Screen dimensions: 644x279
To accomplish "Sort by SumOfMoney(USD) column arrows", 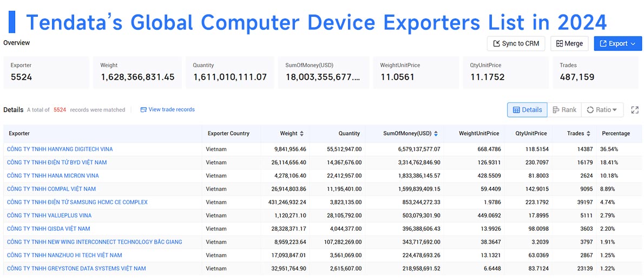I will 436,134.
